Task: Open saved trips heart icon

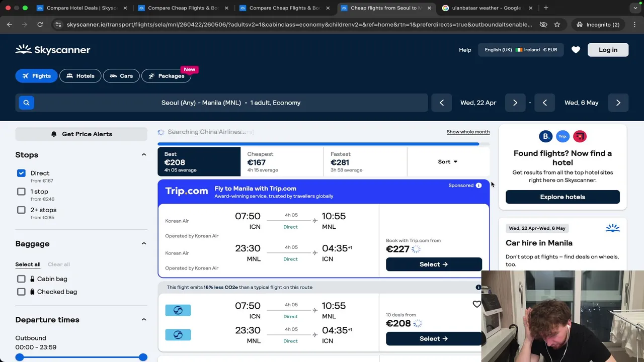Action: click(x=576, y=50)
